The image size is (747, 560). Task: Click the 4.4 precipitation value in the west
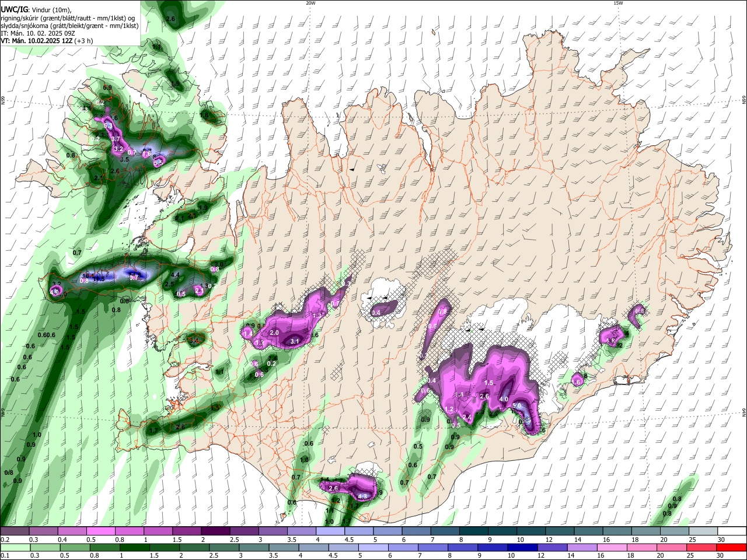point(175,275)
